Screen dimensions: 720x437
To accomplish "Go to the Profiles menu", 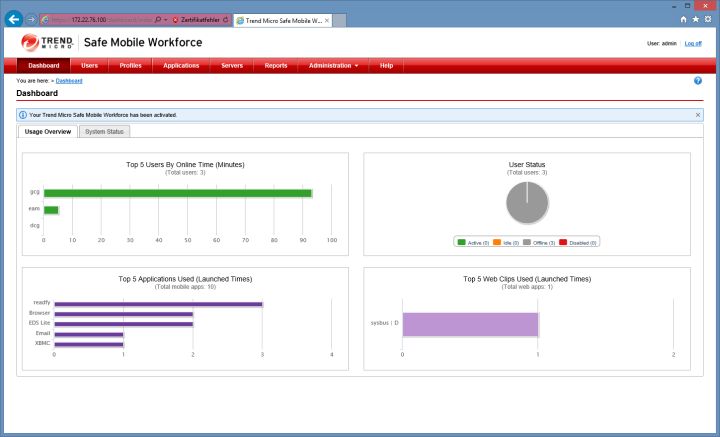I will coord(130,65).
